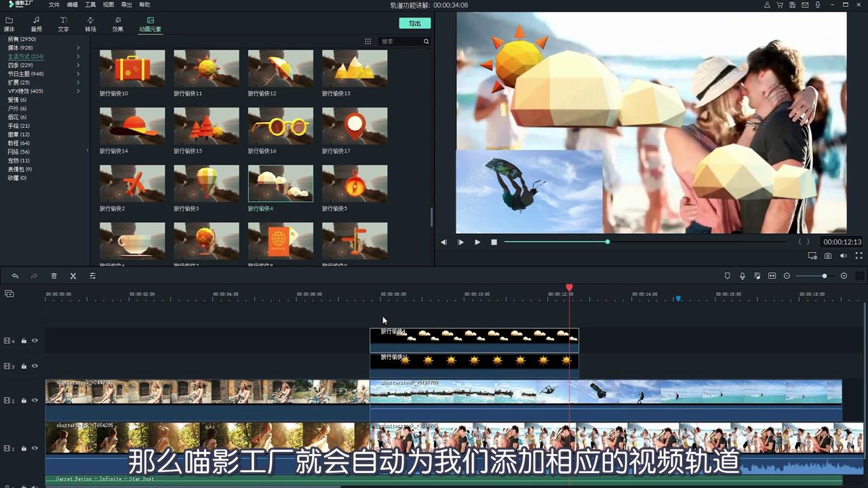Click the Undo icon above the timeline

coord(16,276)
